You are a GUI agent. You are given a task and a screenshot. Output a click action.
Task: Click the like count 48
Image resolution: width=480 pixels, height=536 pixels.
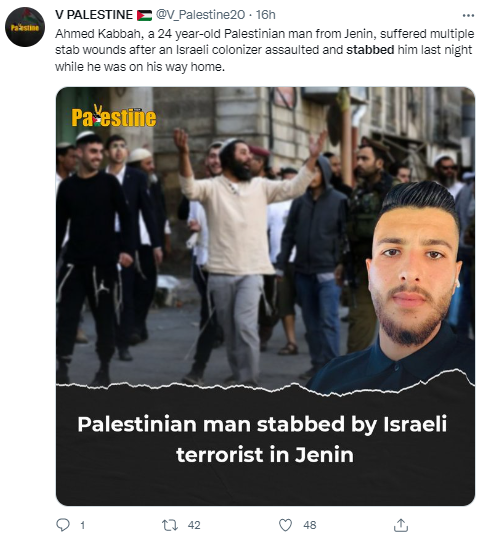(310, 525)
